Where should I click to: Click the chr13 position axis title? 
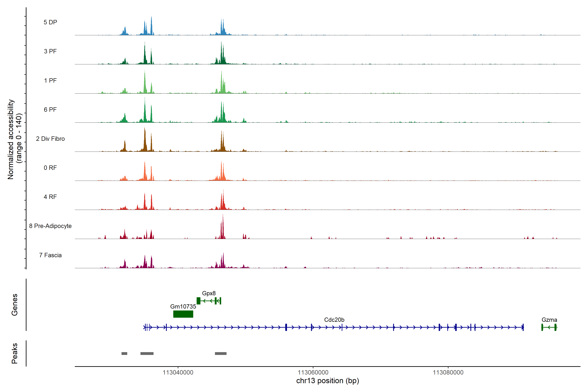327,381
